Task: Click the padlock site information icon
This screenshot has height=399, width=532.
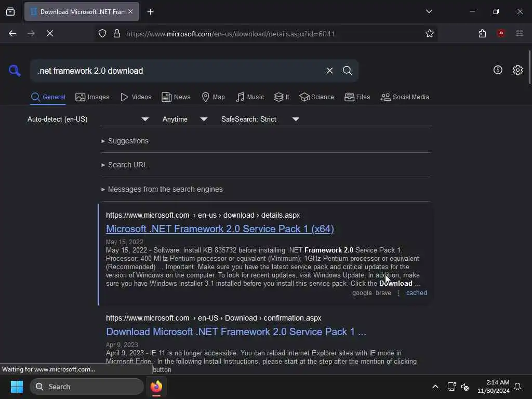Action: [117, 33]
